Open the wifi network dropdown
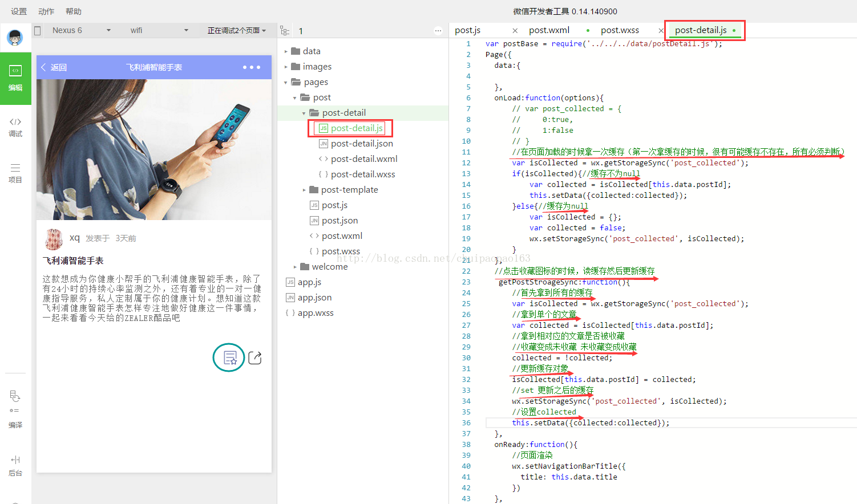 tap(159, 30)
